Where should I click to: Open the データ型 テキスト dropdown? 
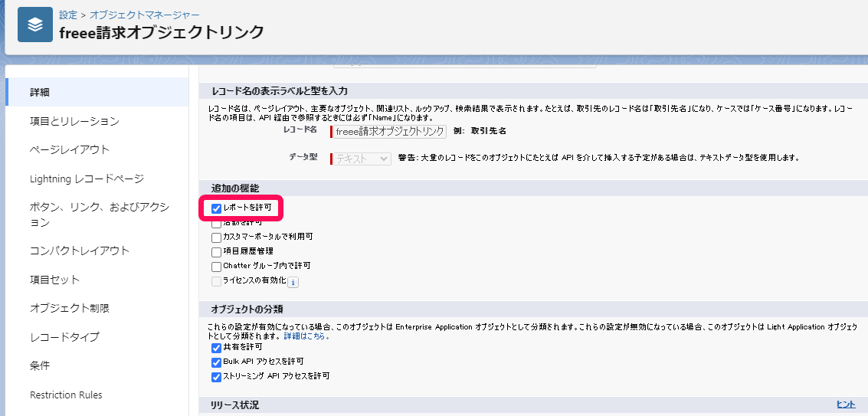click(362, 159)
